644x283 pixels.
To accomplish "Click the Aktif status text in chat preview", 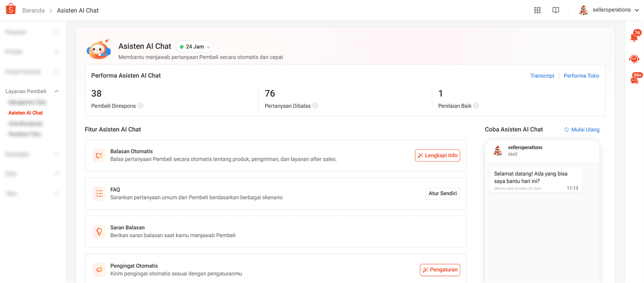I will click(512, 154).
